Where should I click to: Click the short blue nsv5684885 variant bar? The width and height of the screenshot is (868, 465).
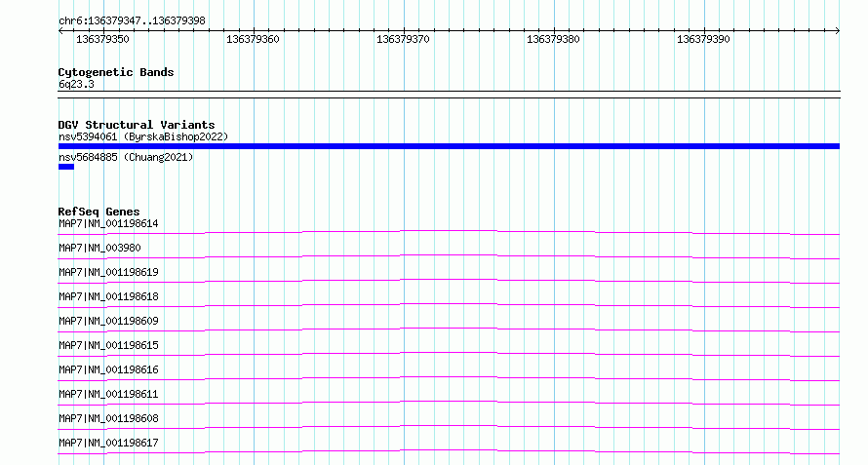[66, 167]
